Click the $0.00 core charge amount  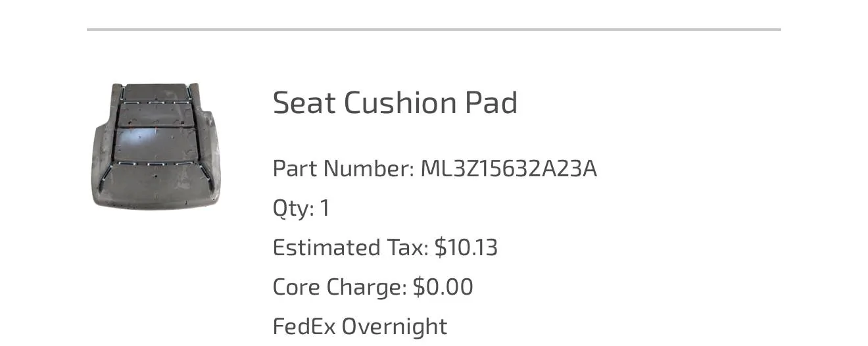point(443,287)
